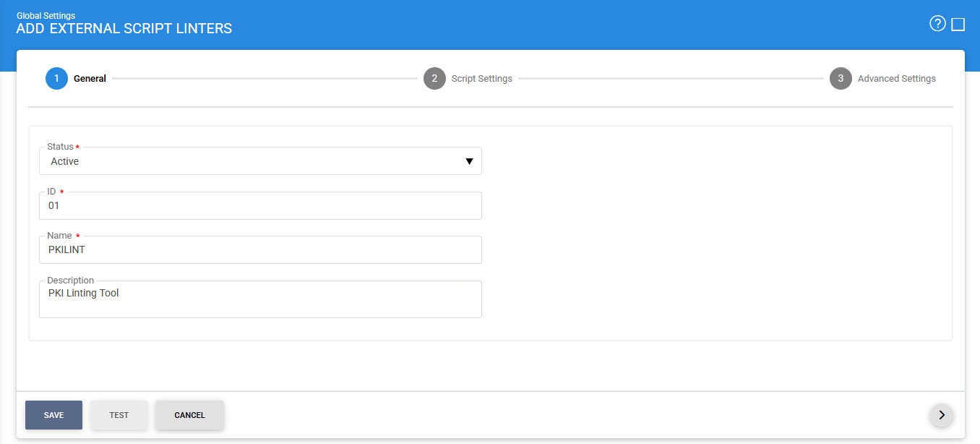Open the Advanced Settings step label
The width and height of the screenshot is (980, 444).
896,79
